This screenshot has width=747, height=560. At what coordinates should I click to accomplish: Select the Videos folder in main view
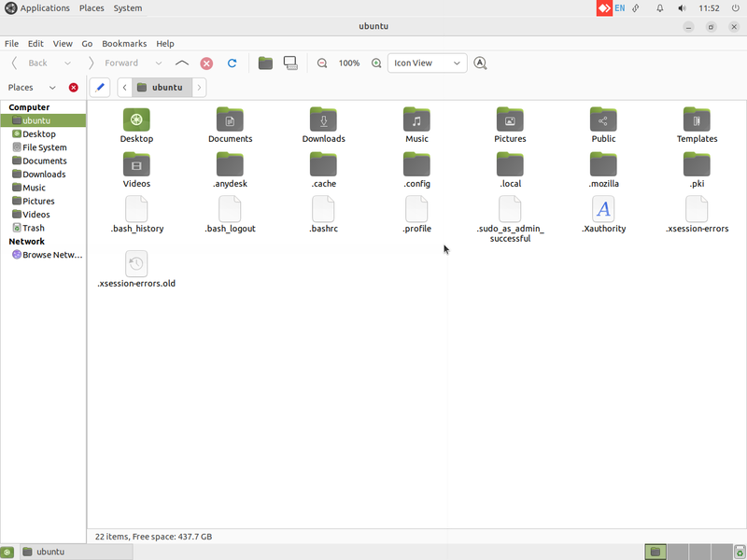click(x=136, y=170)
